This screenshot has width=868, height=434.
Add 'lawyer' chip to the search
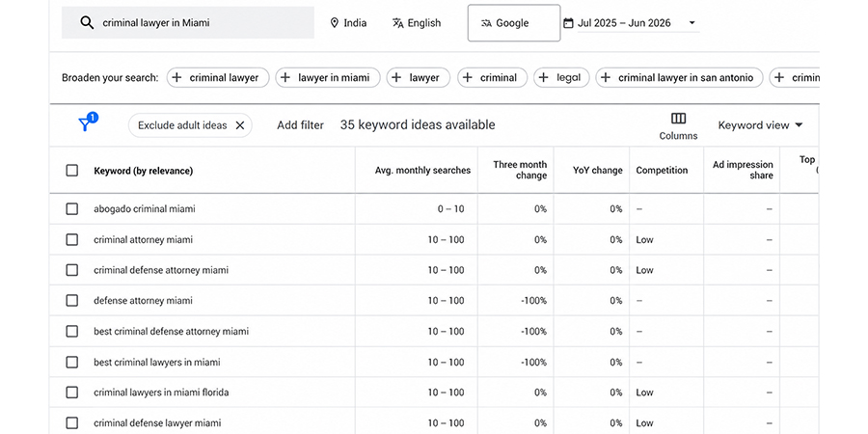pyautogui.click(x=419, y=77)
